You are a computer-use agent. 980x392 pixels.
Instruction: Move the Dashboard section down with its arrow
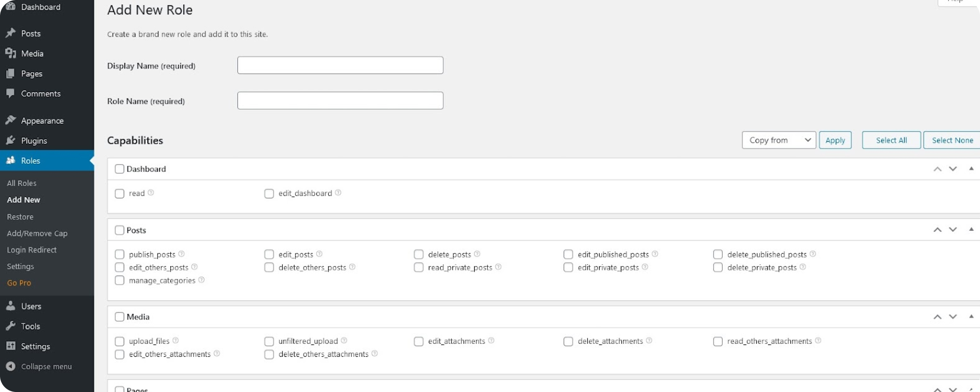tap(953, 169)
